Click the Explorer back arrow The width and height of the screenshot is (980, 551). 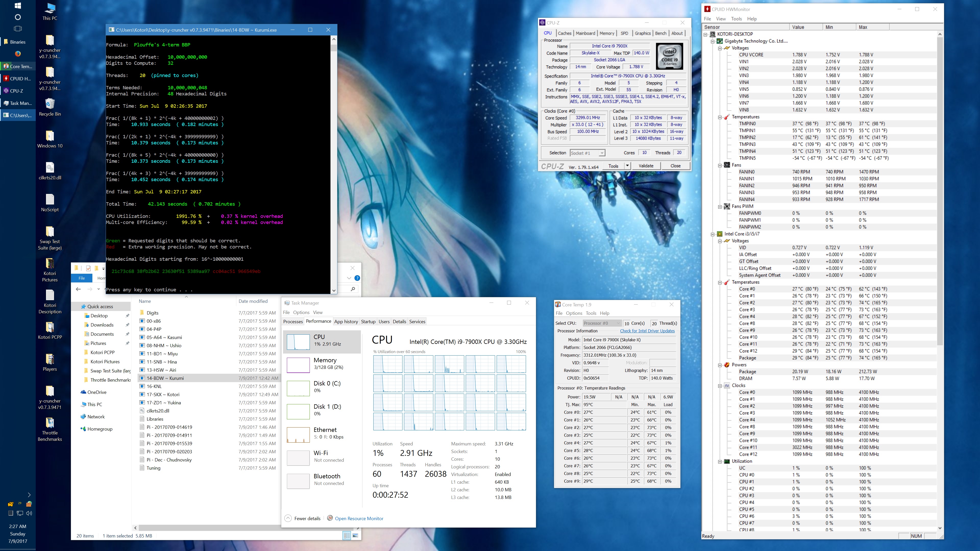(x=78, y=289)
